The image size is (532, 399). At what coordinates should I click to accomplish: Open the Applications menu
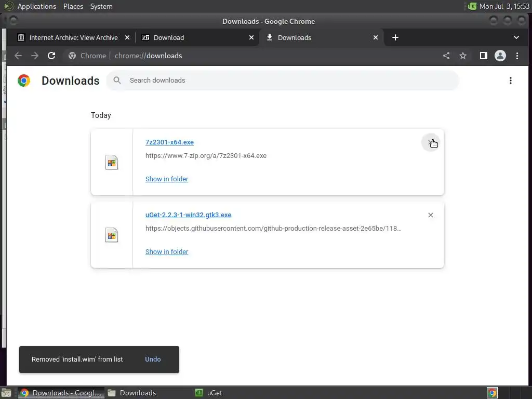(37, 6)
